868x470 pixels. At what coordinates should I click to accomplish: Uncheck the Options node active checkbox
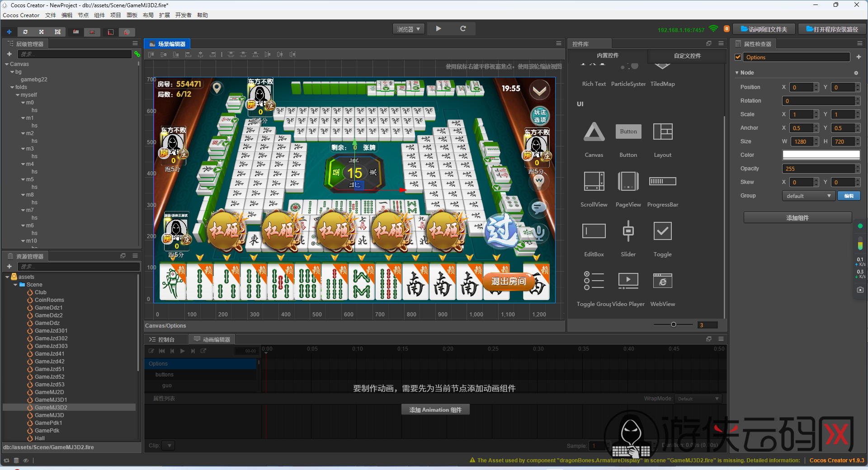click(x=738, y=57)
